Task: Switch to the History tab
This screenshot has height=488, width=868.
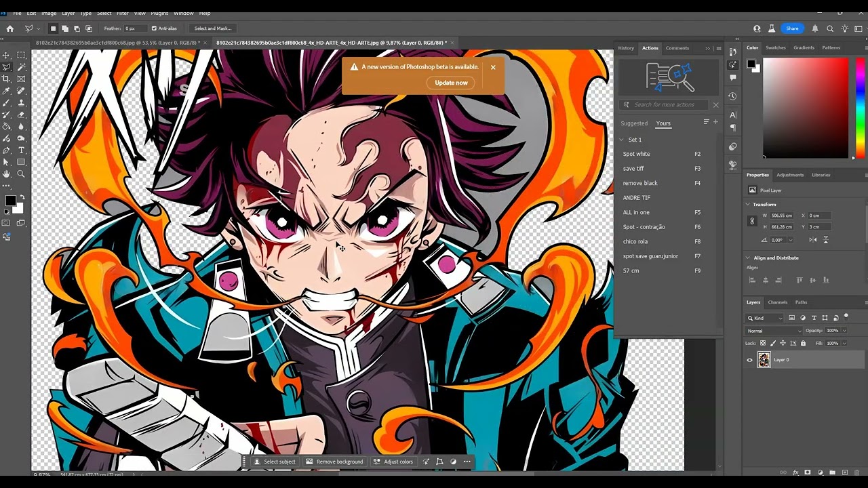Action: pos(626,48)
